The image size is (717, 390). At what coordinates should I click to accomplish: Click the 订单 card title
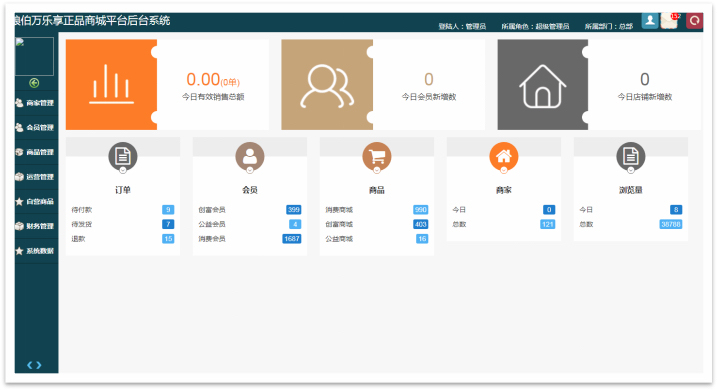(x=123, y=190)
